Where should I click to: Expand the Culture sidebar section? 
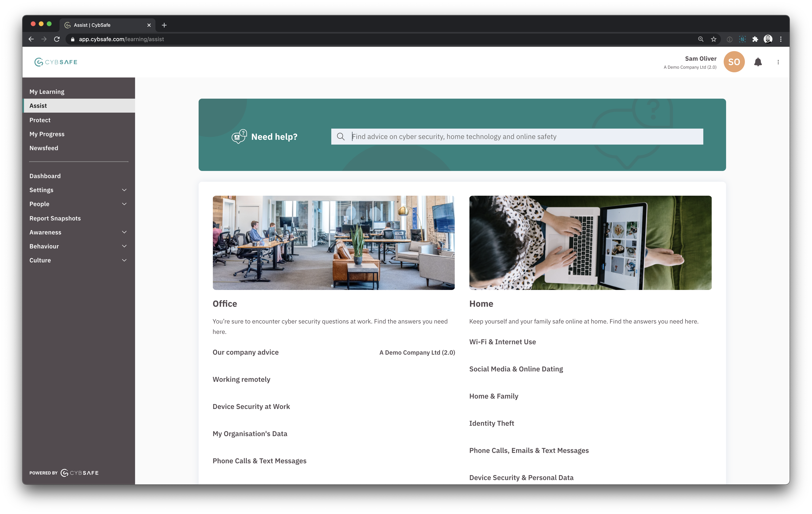point(124,260)
